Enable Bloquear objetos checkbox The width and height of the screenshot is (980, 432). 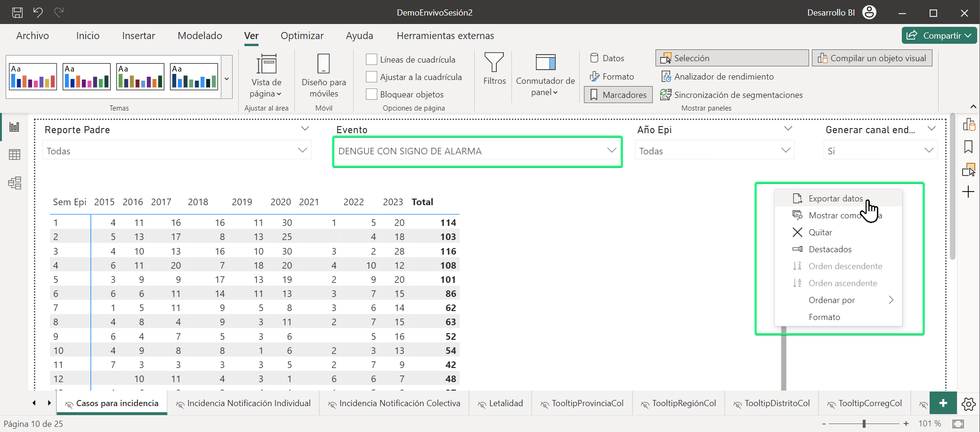[372, 94]
